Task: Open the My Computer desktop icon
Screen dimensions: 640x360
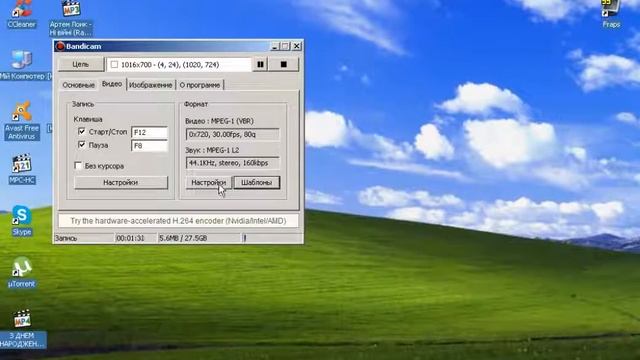Action: [22, 65]
